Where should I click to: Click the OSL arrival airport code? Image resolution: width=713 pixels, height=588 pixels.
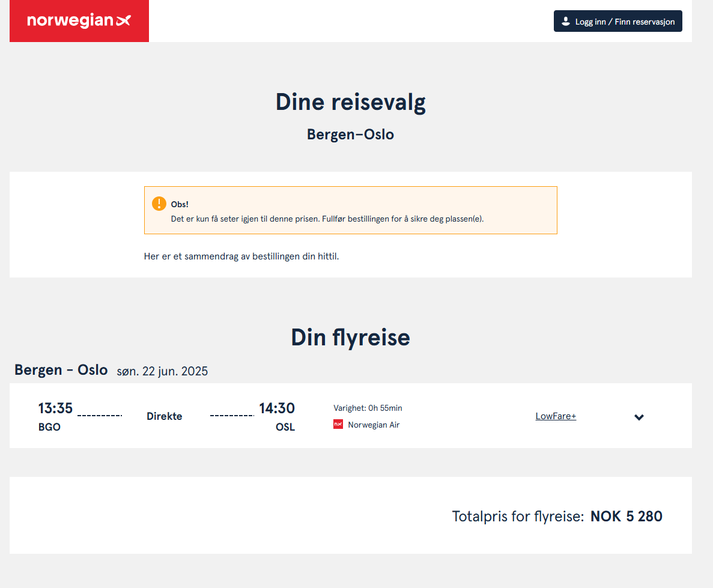coord(285,428)
